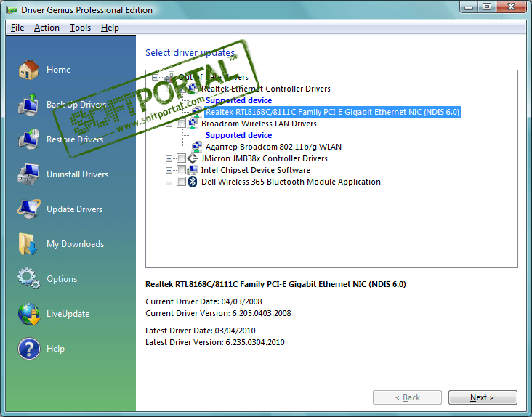
Task: Click the blue question mark Help icon
Action: (29, 349)
